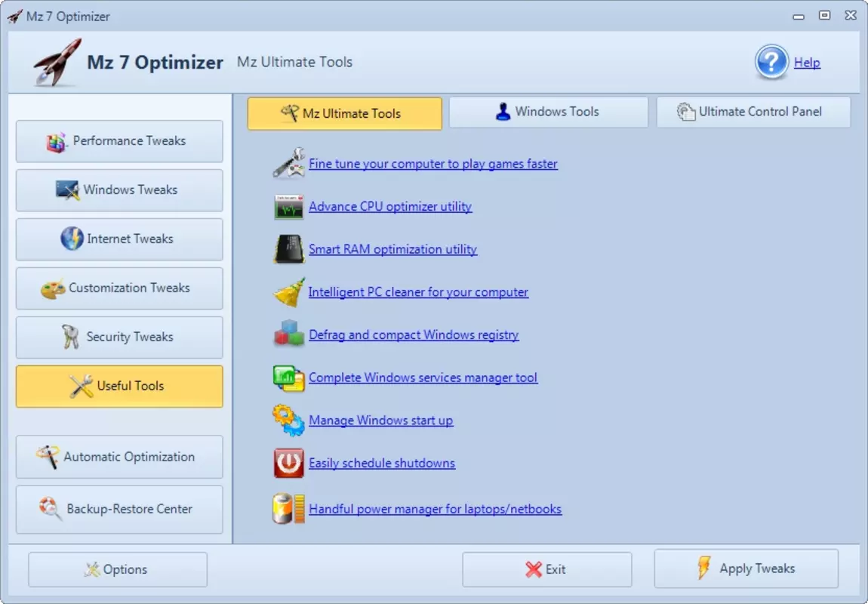Click the battery power manager icon
The width and height of the screenshot is (868, 604).
(x=288, y=508)
